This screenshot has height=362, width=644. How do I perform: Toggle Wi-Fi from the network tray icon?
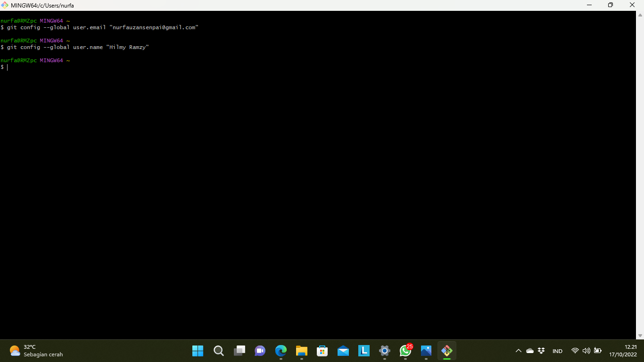click(575, 351)
